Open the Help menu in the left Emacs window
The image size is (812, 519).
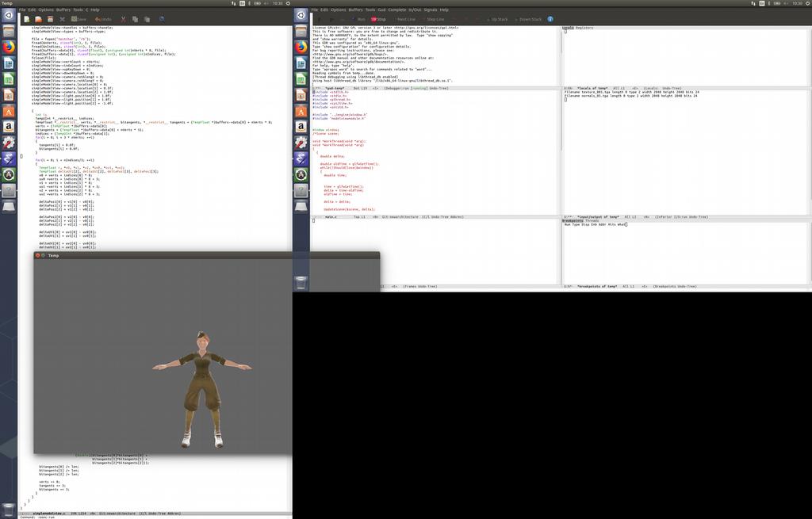pos(95,10)
